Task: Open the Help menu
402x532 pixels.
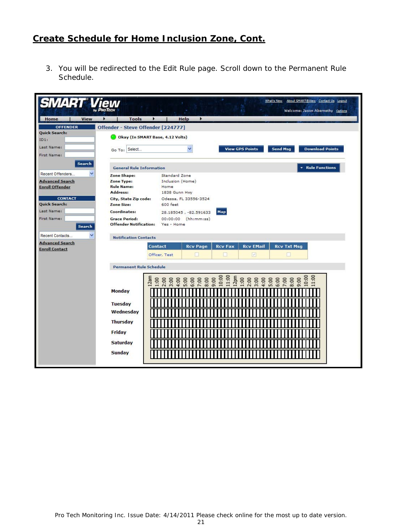Action: pyautogui.click(x=184, y=119)
